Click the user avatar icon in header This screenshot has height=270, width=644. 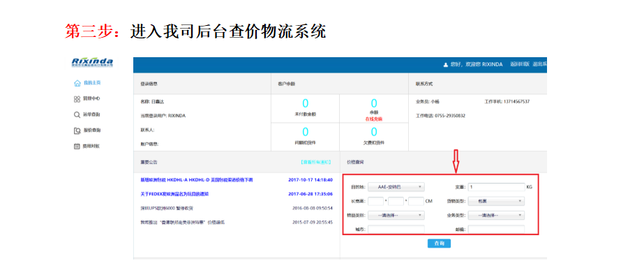pyautogui.click(x=446, y=64)
